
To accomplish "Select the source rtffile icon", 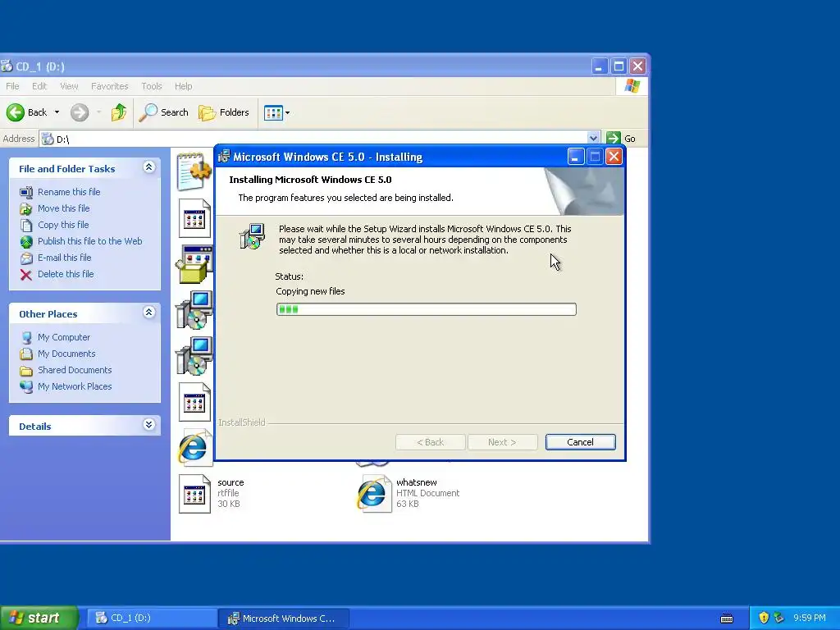I will pyautogui.click(x=194, y=494).
